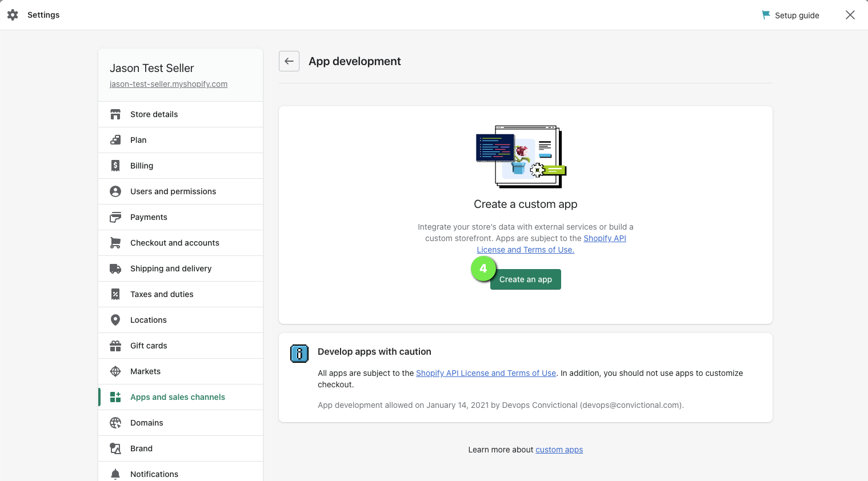
Task: Click the App development heading
Action: 355,61
